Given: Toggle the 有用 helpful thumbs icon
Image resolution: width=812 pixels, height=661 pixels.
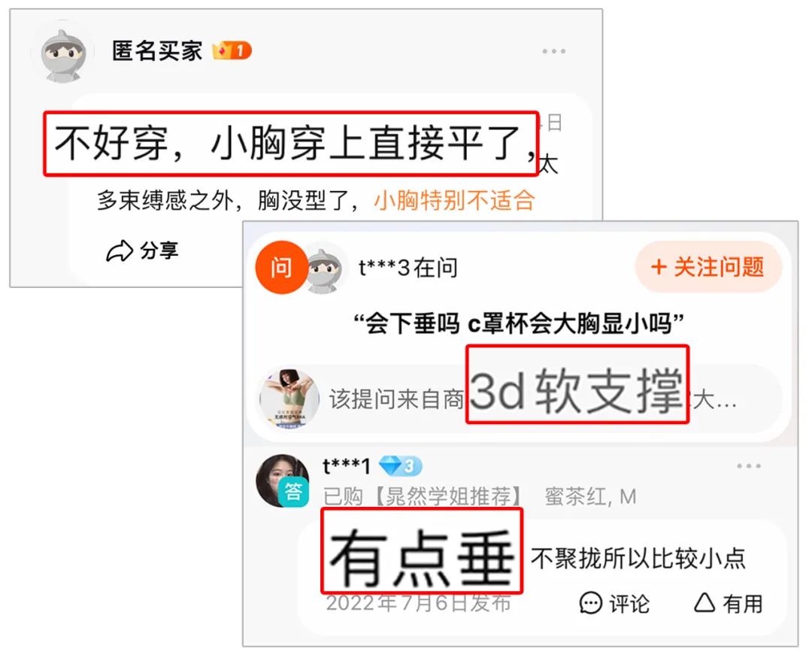Looking at the screenshot, I should point(704,603).
